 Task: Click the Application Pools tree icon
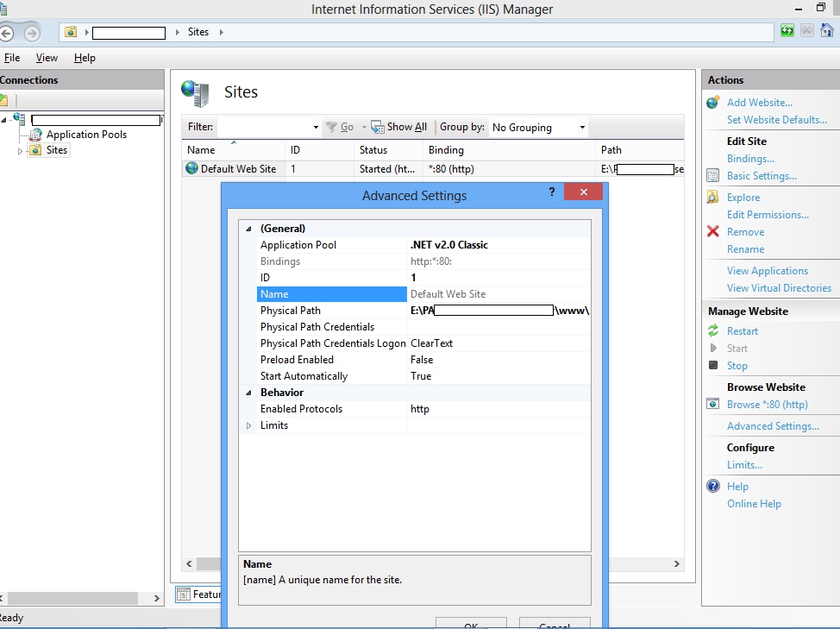[x=35, y=135]
